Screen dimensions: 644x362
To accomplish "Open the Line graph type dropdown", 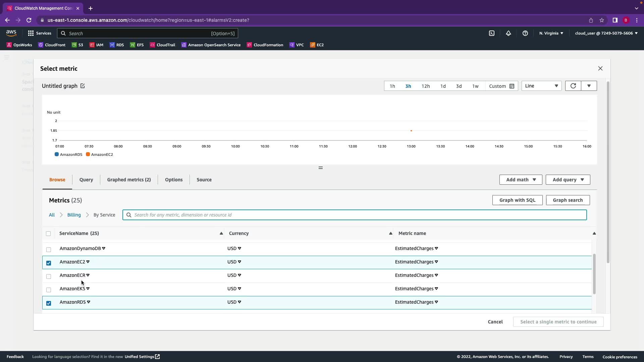I will pyautogui.click(x=541, y=86).
